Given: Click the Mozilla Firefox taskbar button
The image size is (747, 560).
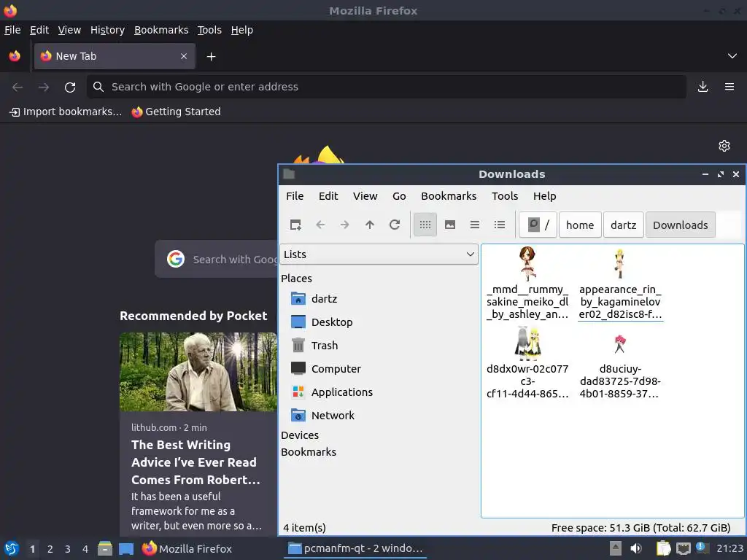Looking at the screenshot, I should tap(187, 548).
